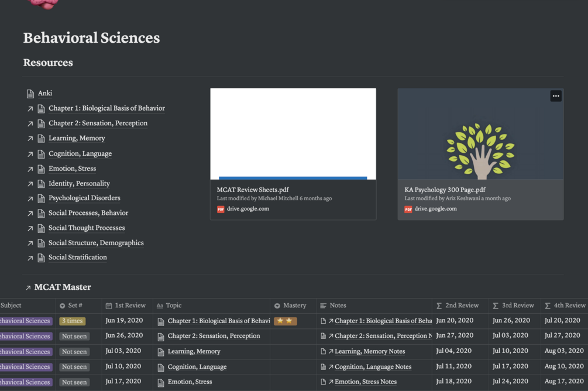Open Emotion, Stress Notes link

[366, 382]
